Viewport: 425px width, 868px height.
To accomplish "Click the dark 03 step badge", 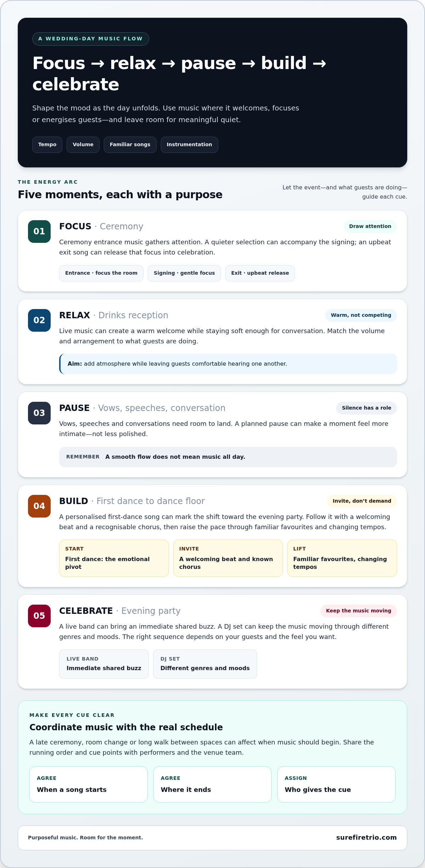I will 39,413.
